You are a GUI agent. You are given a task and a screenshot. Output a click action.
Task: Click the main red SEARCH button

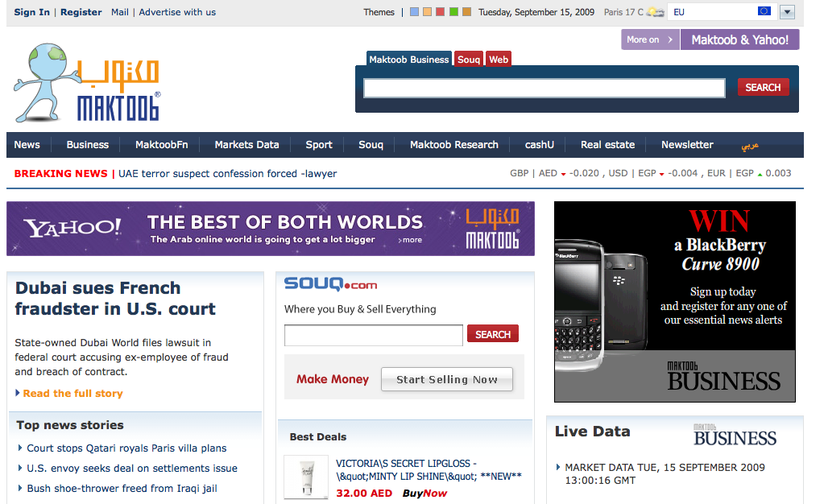[763, 87]
